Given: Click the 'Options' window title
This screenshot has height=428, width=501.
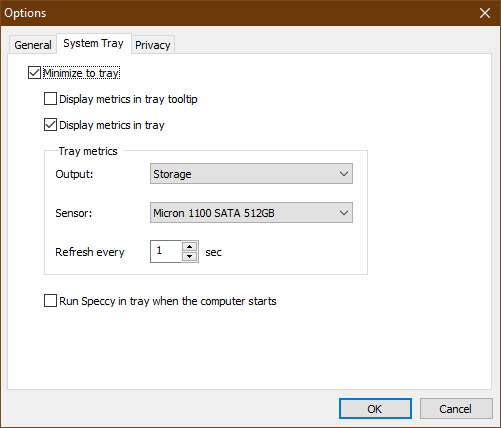Looking at the screenshot, I should coord(25,13).
